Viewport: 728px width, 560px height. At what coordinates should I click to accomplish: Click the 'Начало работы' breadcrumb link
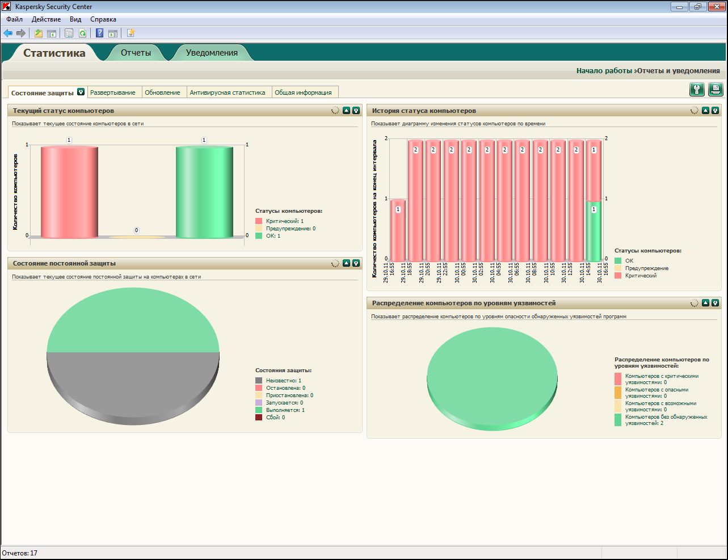(x=604, y=71)
